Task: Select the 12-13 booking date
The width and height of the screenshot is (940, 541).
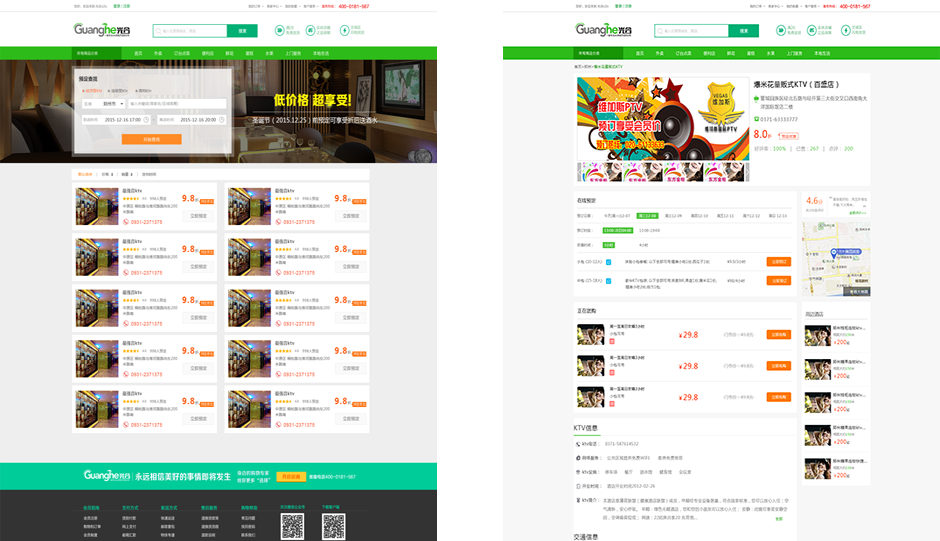Action: pos(778,216)
